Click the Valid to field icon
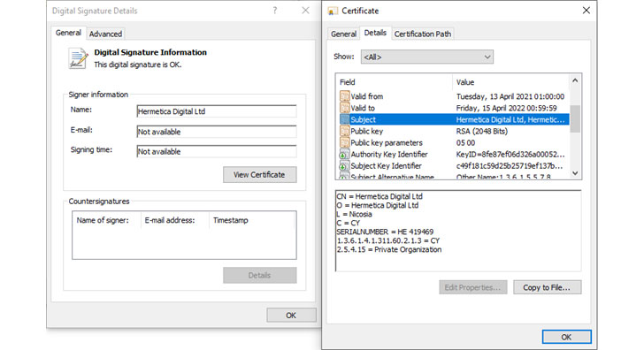 [x=344, y=108]
